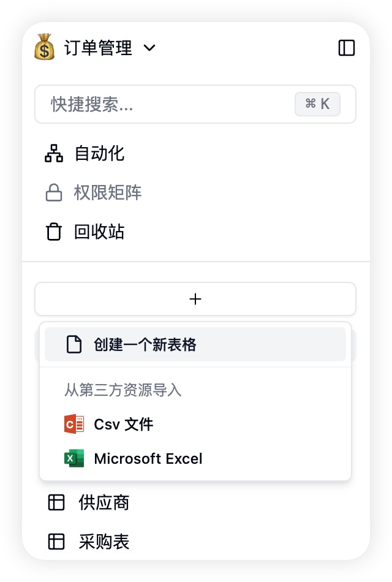Screen dimensions: 392x582
Task: Open 回收站 recycle bin
Action: 99,232
